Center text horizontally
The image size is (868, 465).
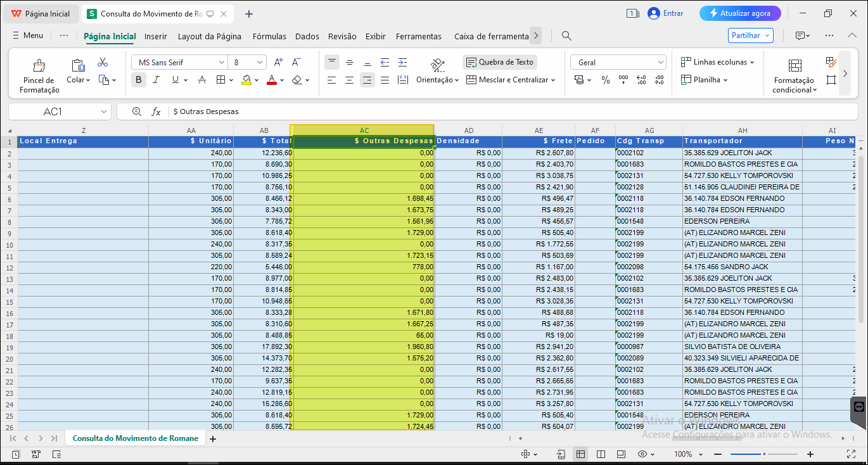(350, 80)
